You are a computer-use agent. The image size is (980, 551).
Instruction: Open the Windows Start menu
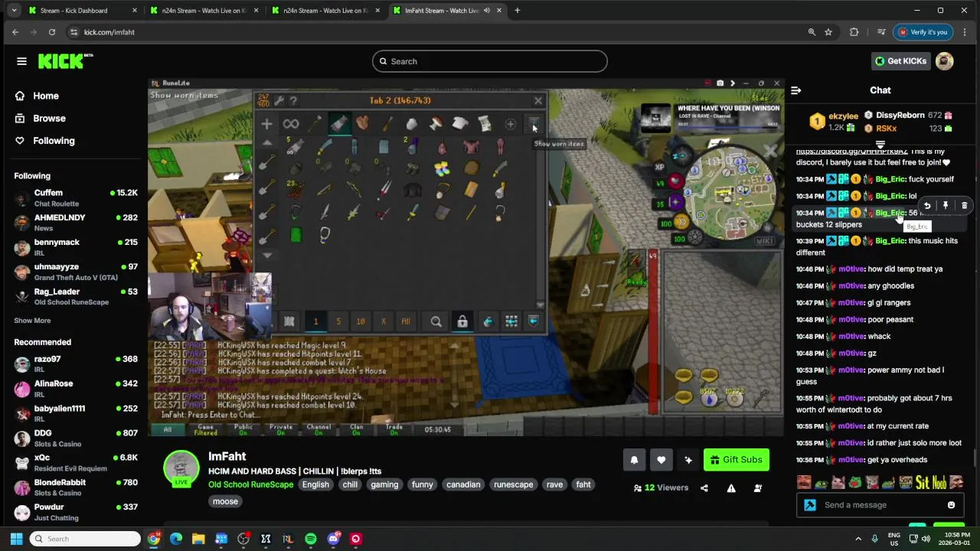coord(16,539)
